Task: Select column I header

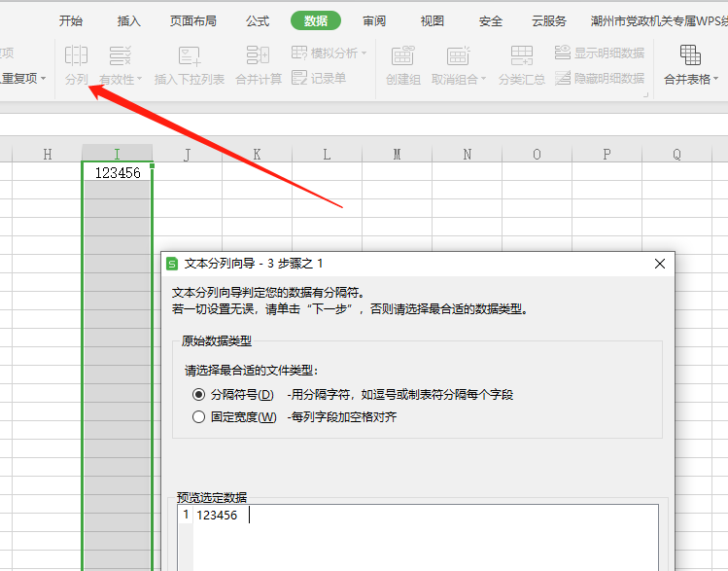Action: click(x=117, y=154)
